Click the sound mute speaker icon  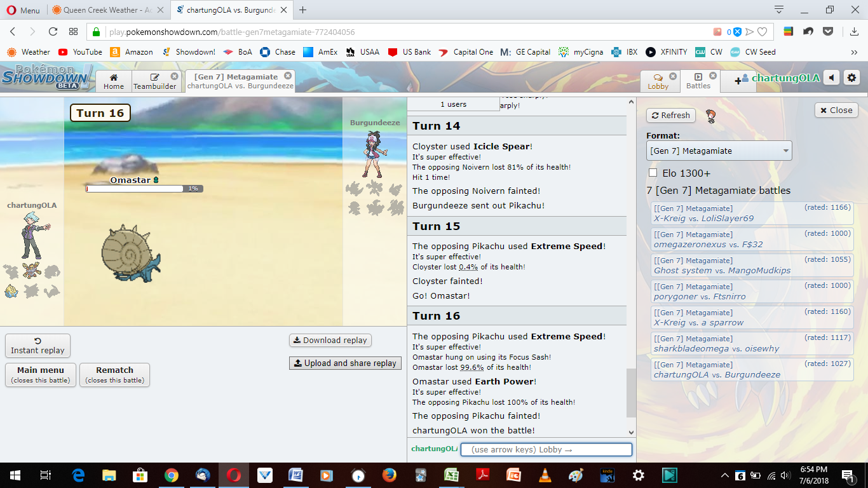832,78
